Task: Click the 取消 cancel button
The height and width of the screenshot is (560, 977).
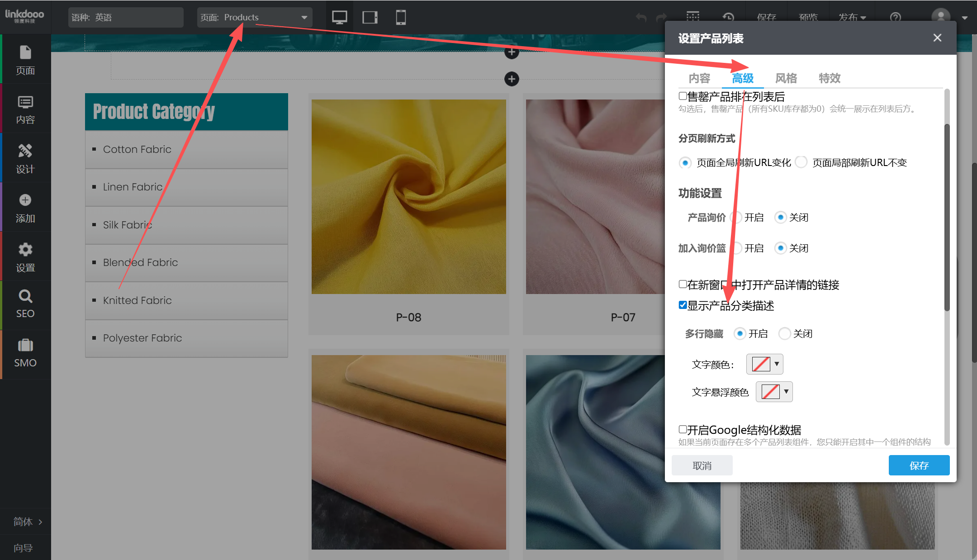Action: pyautogui.click(x=702, y=465)
